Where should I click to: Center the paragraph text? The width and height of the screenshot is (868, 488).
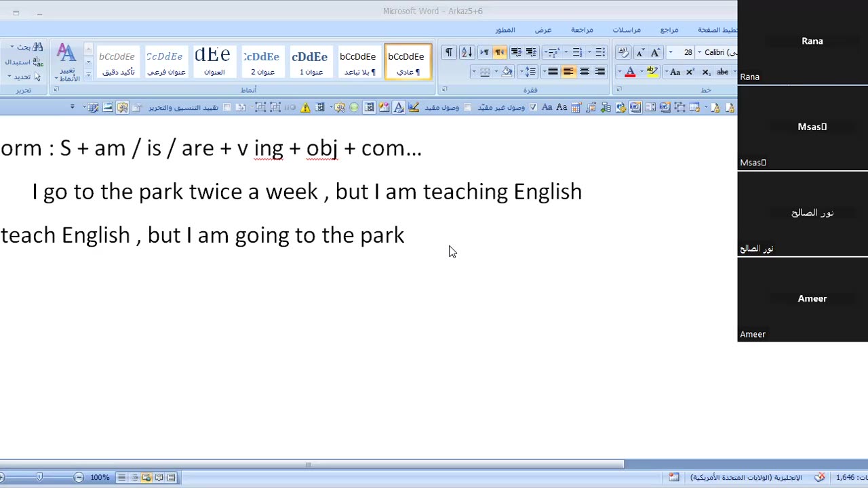(584, 72)
